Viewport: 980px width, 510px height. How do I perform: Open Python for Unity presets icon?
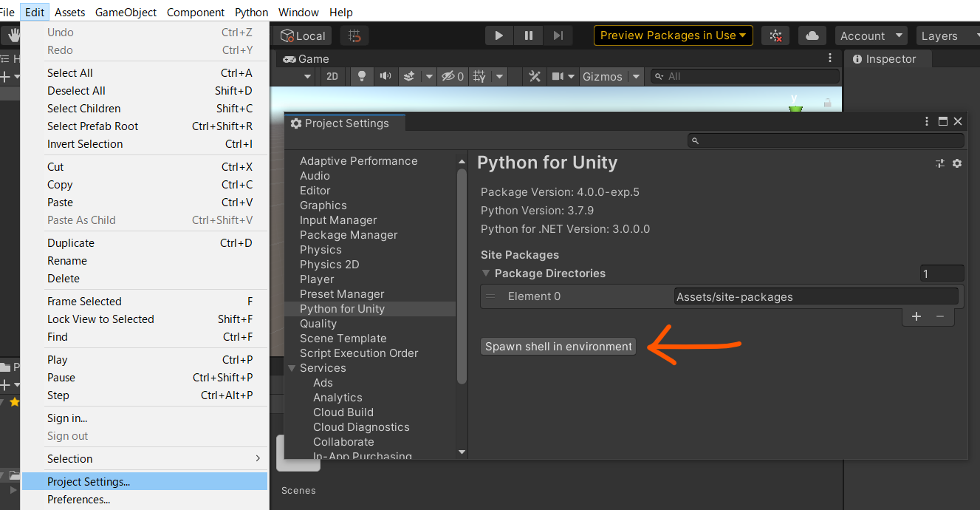[940, 163]
